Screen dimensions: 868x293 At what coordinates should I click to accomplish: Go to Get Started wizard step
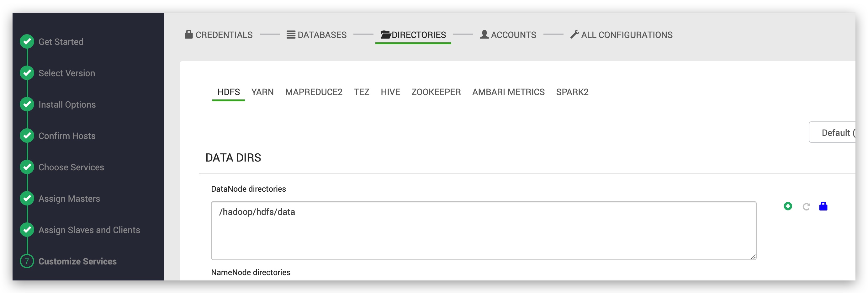(61, 42)
